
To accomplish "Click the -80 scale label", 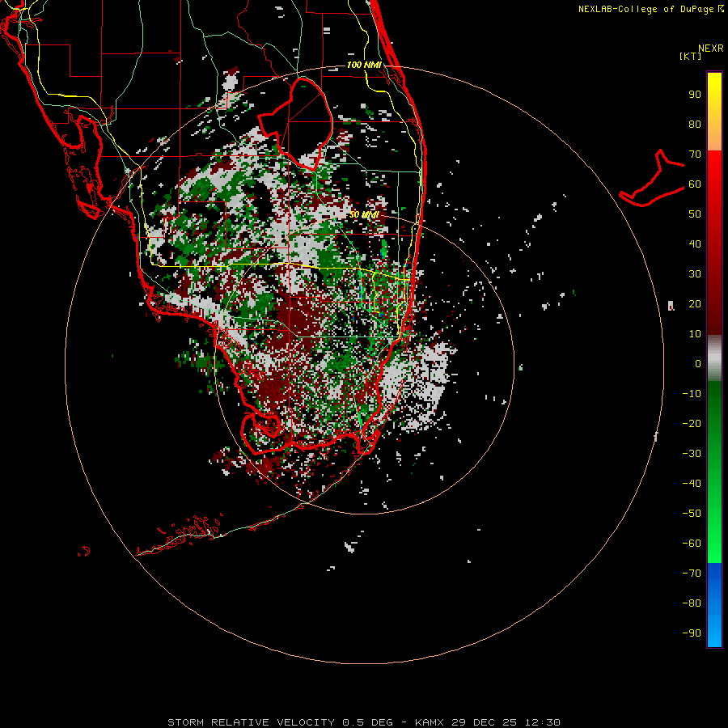I will click(692, 603).
